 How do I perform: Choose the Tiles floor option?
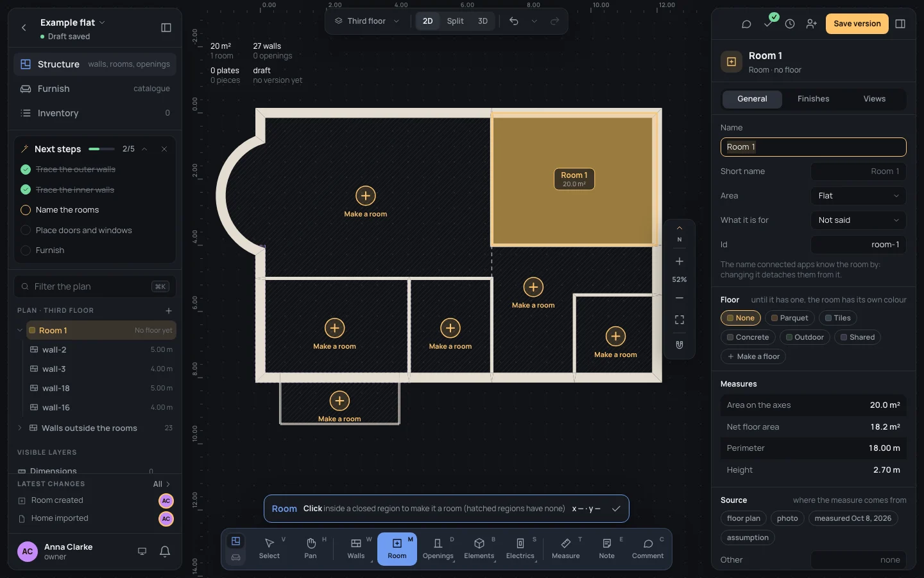838,318
